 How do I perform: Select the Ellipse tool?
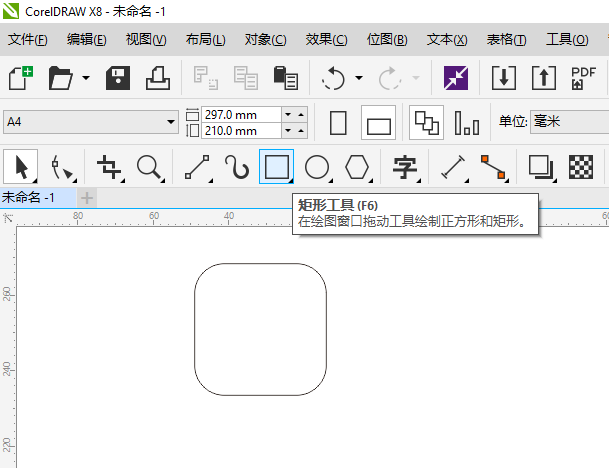coord(317,167)
